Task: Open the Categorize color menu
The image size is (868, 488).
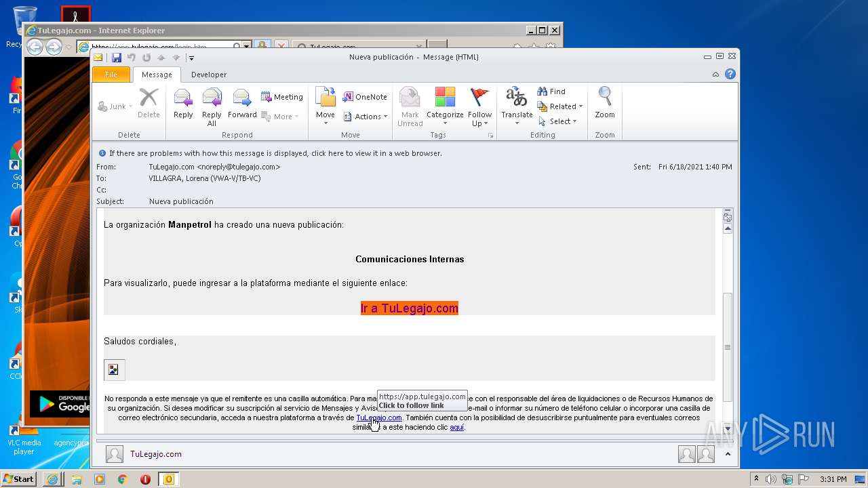Action: pyautogui.click(x=445, y=107)
